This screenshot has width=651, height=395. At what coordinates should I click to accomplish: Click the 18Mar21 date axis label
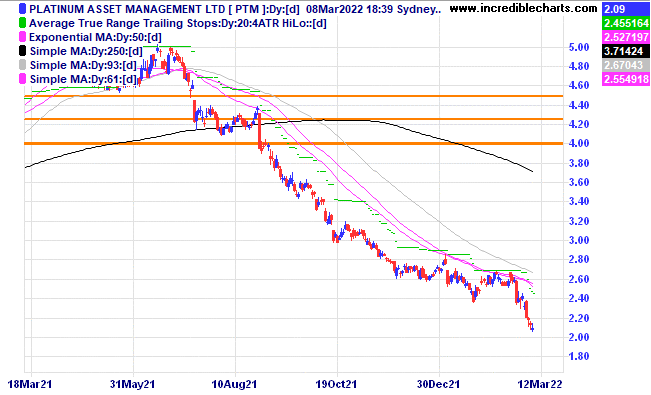coord(30,384)
